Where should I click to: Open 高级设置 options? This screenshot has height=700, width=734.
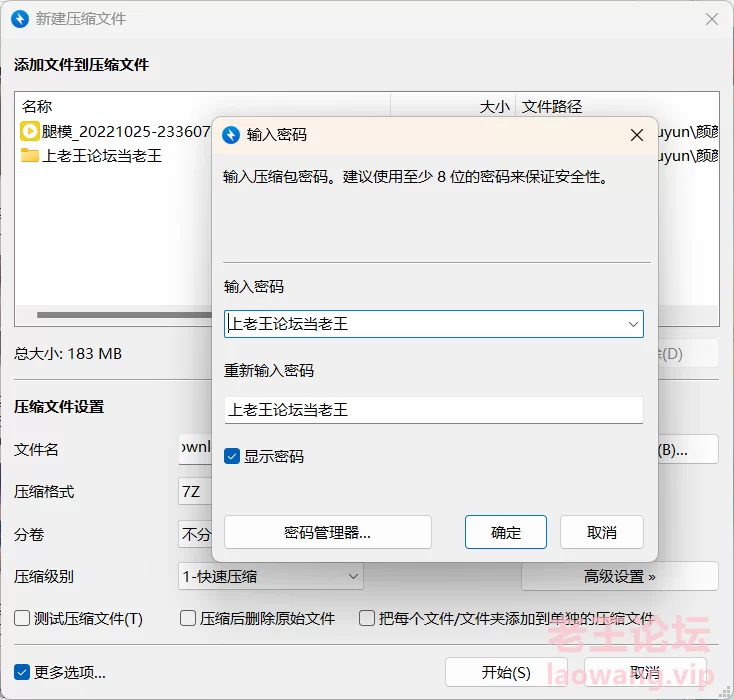click(619, 576)
